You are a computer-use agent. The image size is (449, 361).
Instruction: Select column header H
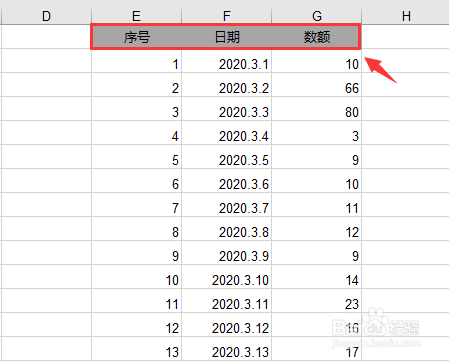click(406, 16)
